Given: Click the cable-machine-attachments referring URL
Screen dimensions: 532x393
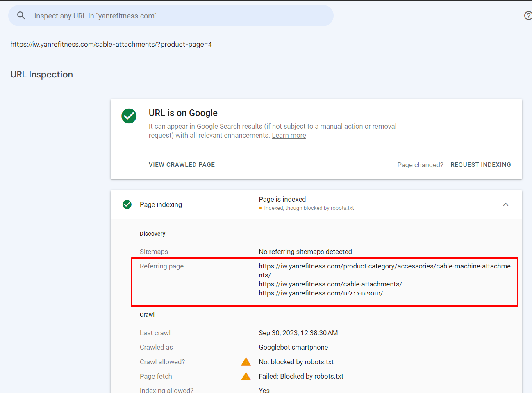Looking at the screenshot, I should 384,270.
